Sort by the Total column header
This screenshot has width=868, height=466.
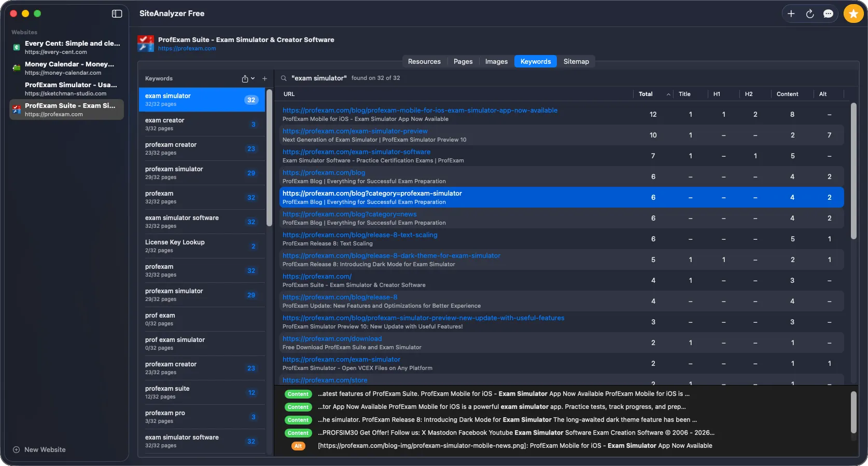[654, 94]
